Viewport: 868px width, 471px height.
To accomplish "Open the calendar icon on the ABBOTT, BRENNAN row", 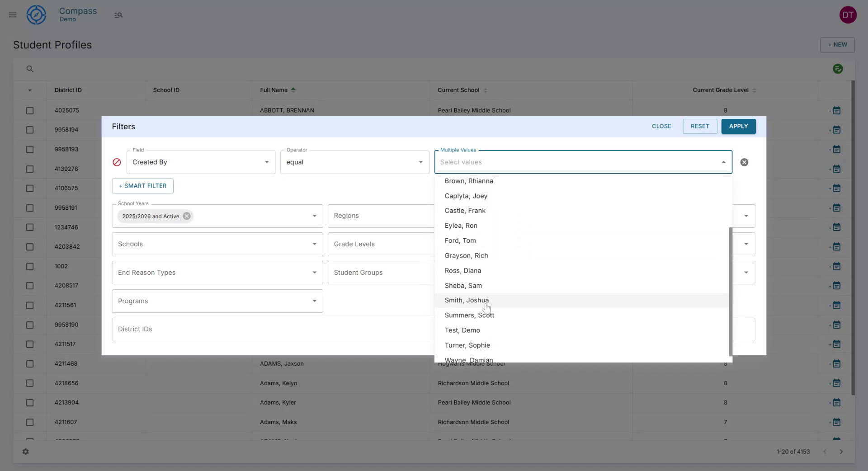I will click(837, 110).
